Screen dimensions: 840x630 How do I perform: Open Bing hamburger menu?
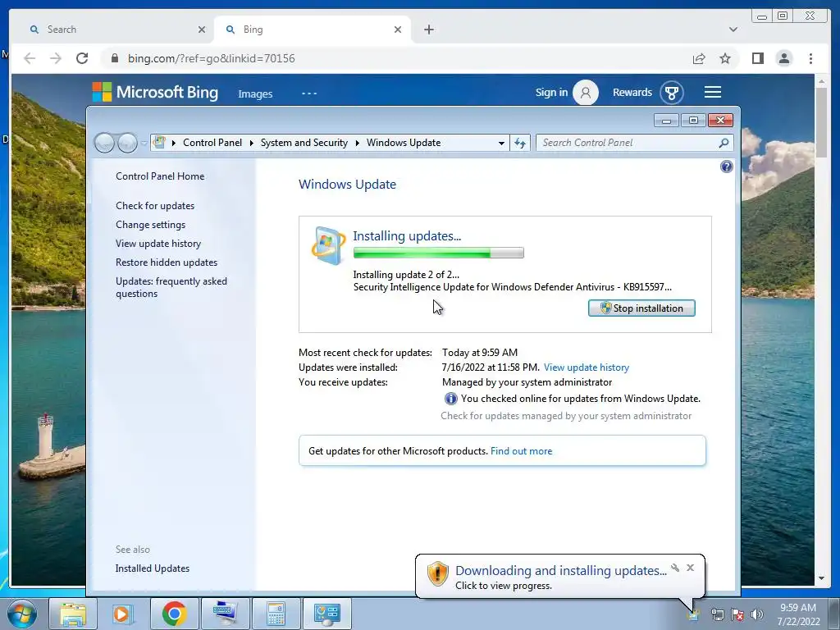(712, 92)
